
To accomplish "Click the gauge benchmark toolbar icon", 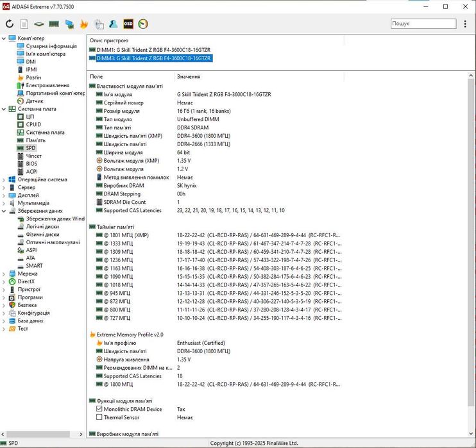I will pos(143,24).
